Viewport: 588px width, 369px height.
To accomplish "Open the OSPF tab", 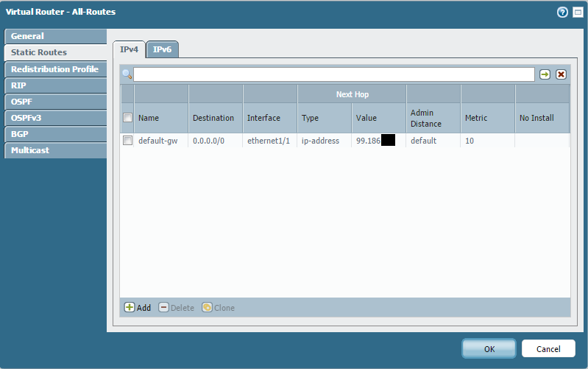I will pyautogui.click(x=55, y=102).
